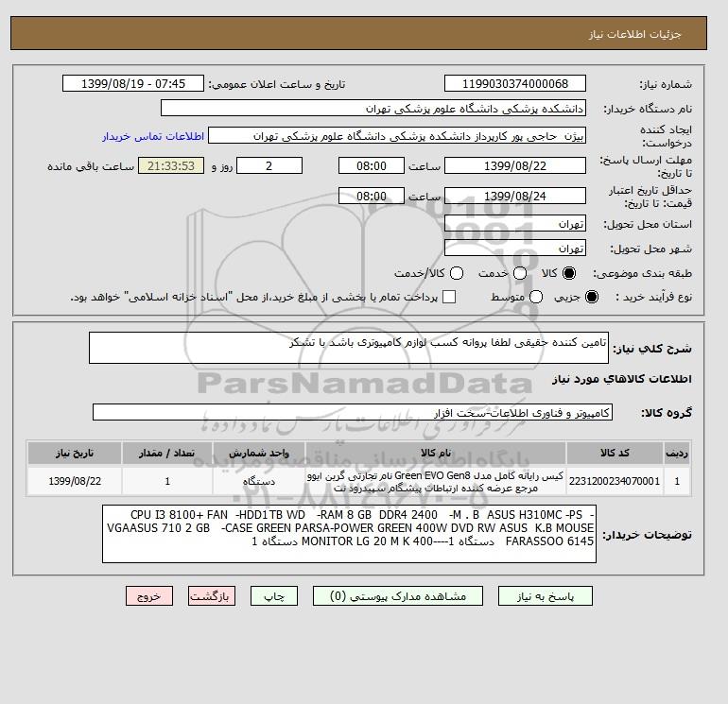Select the کالا/خدمت radio button

(x=457, y=273)
